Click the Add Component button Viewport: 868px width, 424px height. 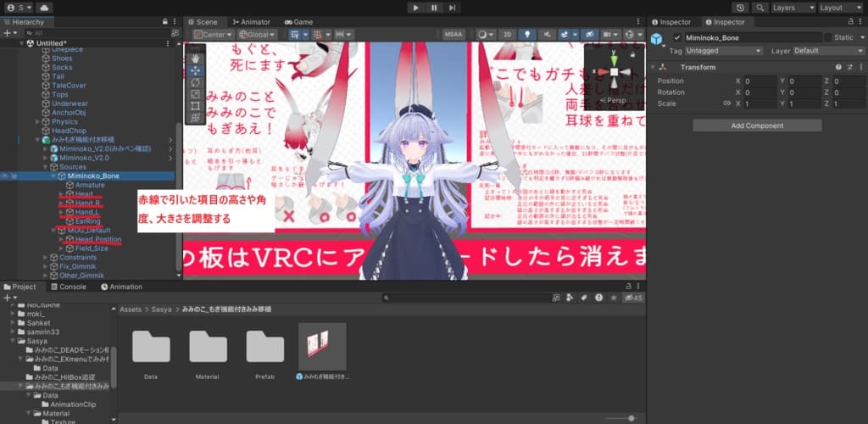(757, 126)
